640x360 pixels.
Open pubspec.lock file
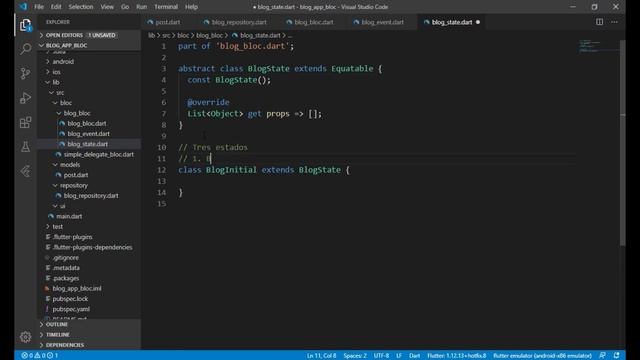[x=70, y=299]
